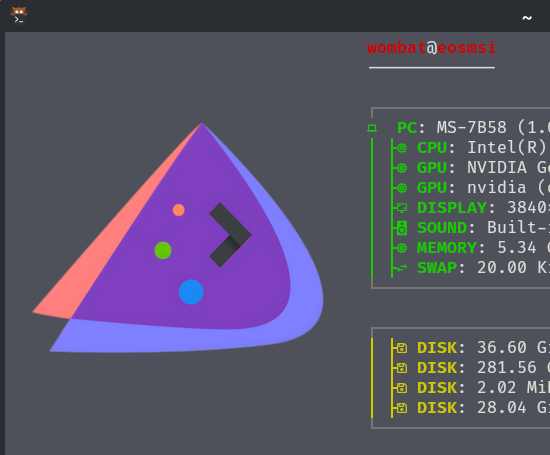Click the green dot in the logo
550x455 pixels.
pyautogui.click(x=163, y=250)
